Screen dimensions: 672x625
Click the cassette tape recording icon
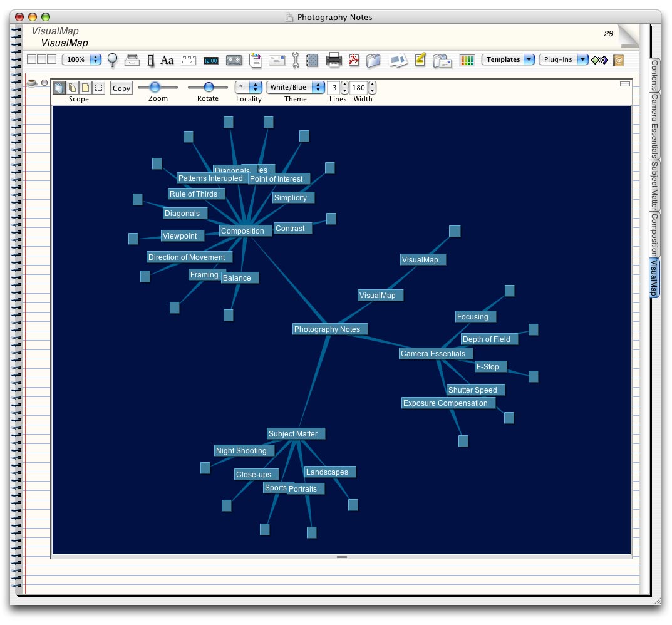coord(234,61)
